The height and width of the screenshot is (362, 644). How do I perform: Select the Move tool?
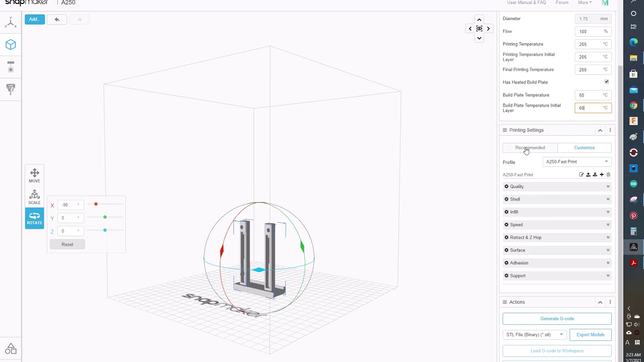34,175
